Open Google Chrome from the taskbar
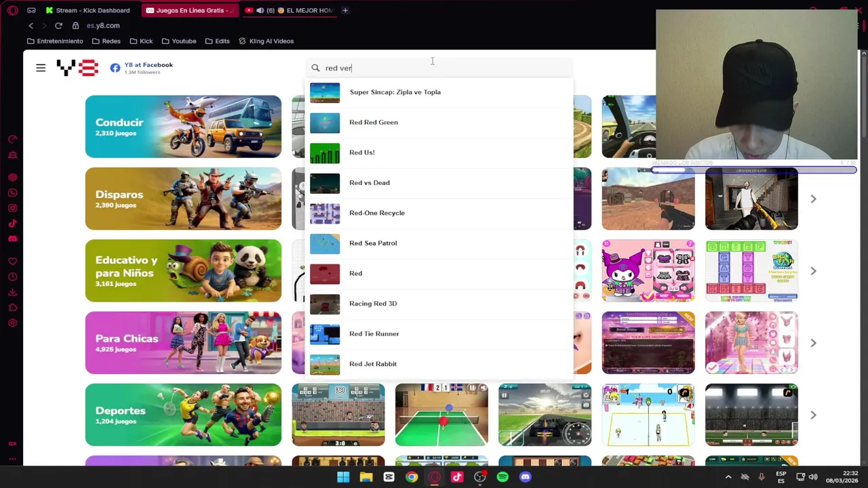Viewport: 868px width, 488px height. pyautogui.click(x=412, y=477)
